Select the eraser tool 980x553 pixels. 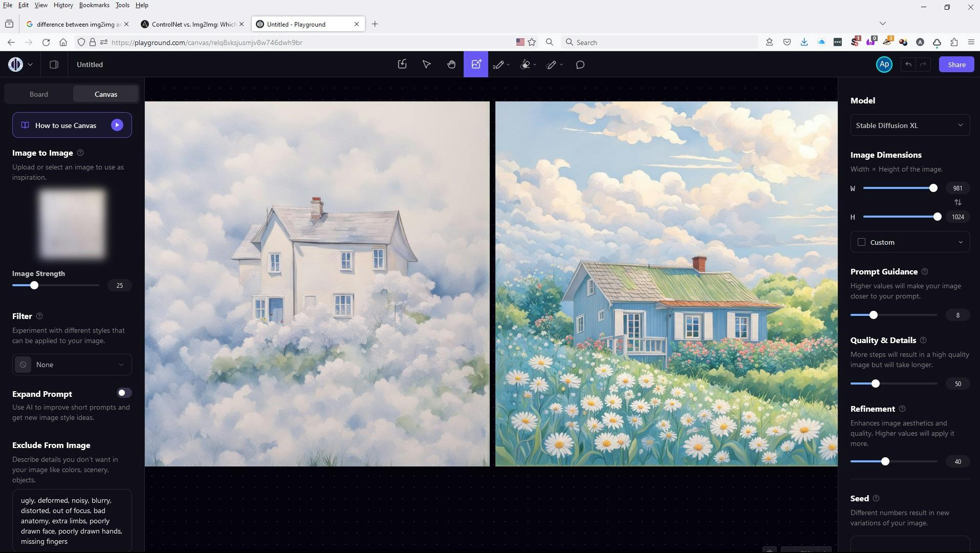(x=525, y=65)
